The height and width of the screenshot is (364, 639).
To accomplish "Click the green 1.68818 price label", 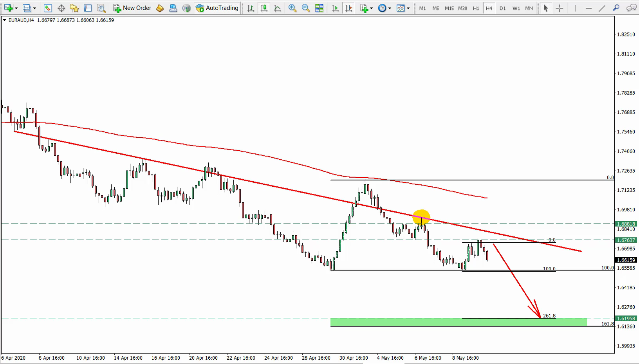I will [x=626, y=224].
